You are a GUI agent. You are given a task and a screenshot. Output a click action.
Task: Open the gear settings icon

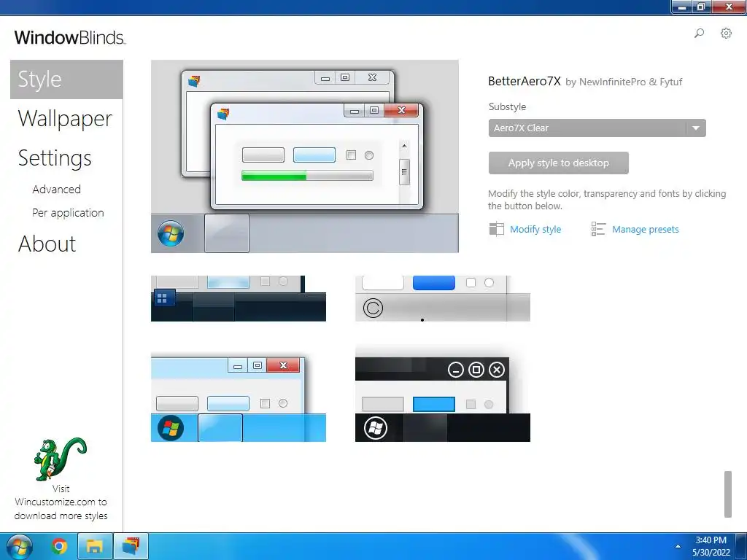coord(726,33)
